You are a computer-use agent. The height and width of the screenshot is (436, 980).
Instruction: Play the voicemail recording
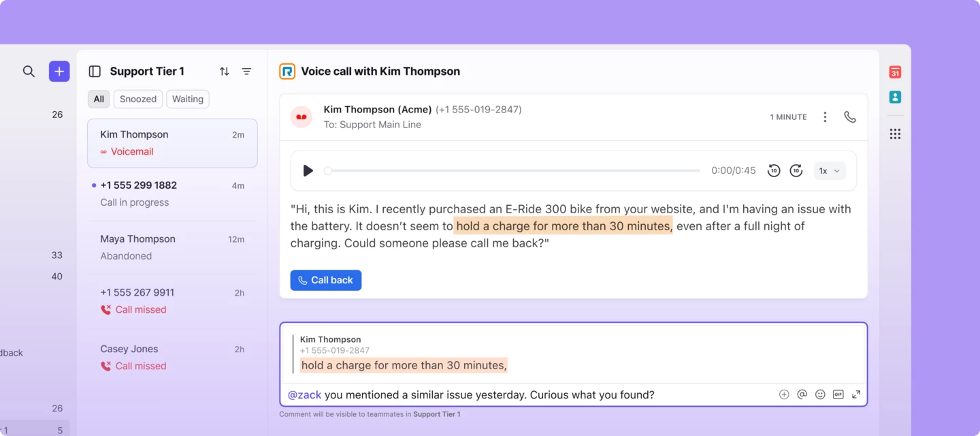click(308, 171)
